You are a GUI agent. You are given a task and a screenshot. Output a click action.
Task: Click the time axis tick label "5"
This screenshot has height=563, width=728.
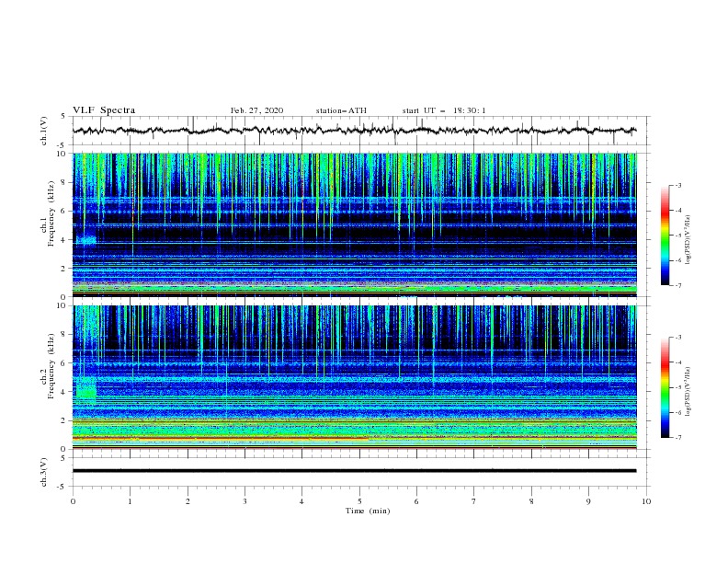click(359, 501)
